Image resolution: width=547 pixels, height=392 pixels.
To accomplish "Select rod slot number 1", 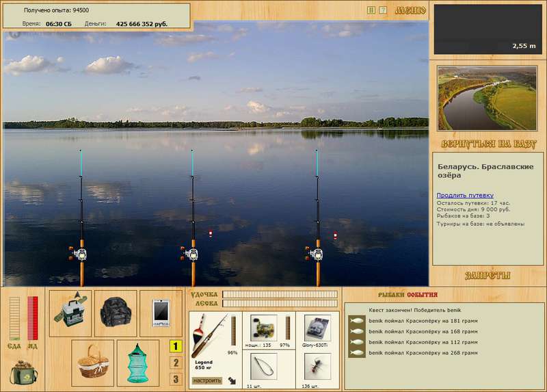I will click(x=176, y=346).
